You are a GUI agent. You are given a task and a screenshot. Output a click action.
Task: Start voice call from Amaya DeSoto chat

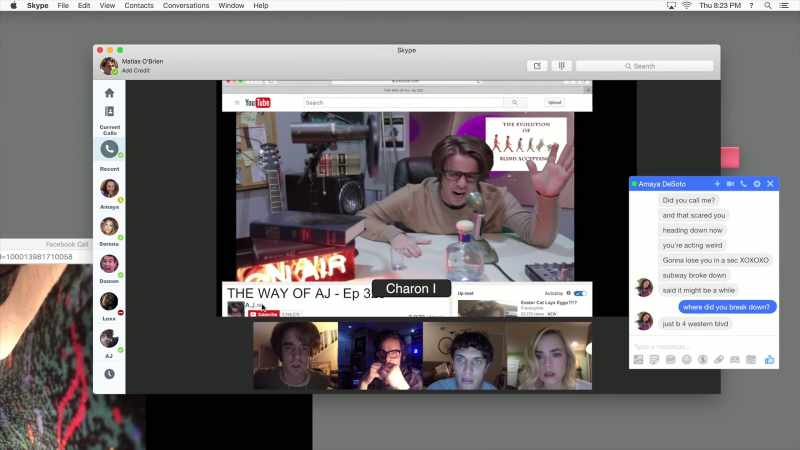(x=743, y=184)
